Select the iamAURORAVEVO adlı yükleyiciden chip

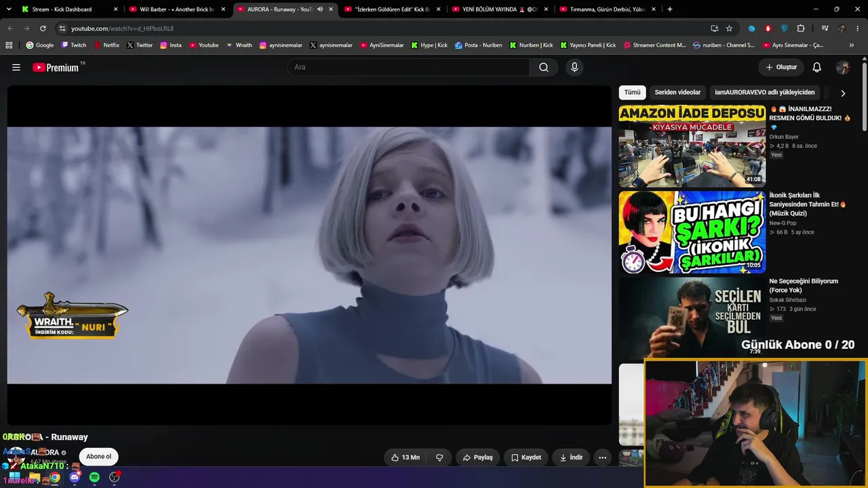(x=765, y=93)
